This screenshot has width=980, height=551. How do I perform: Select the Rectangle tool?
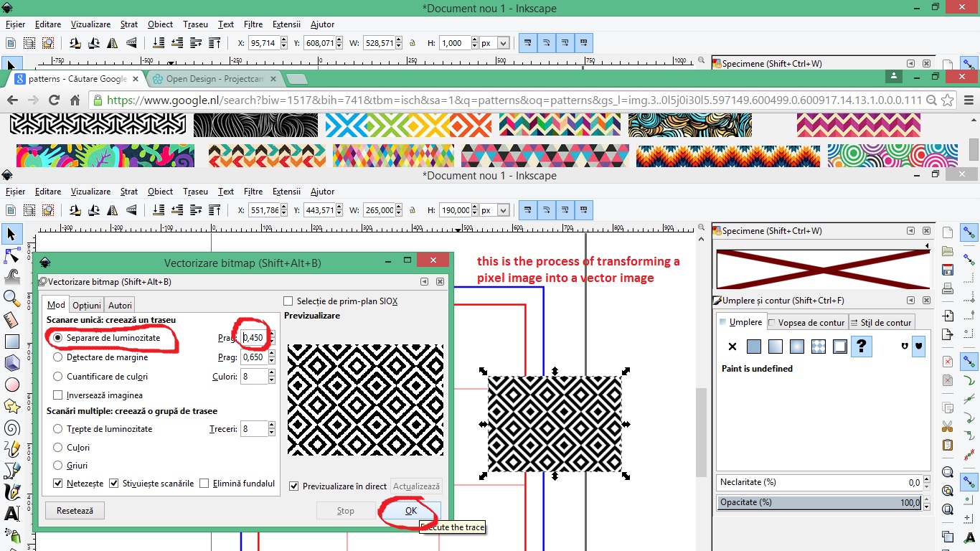11,342
